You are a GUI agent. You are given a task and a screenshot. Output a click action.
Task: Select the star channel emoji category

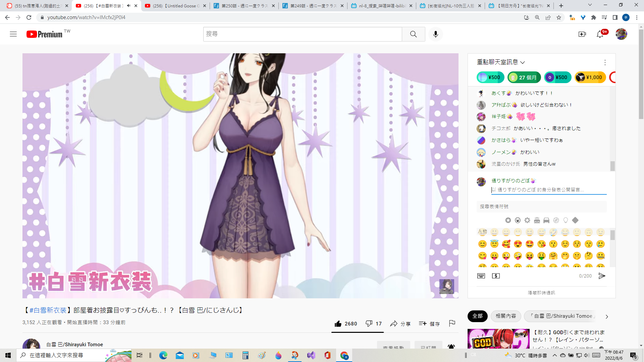point(508,220)
